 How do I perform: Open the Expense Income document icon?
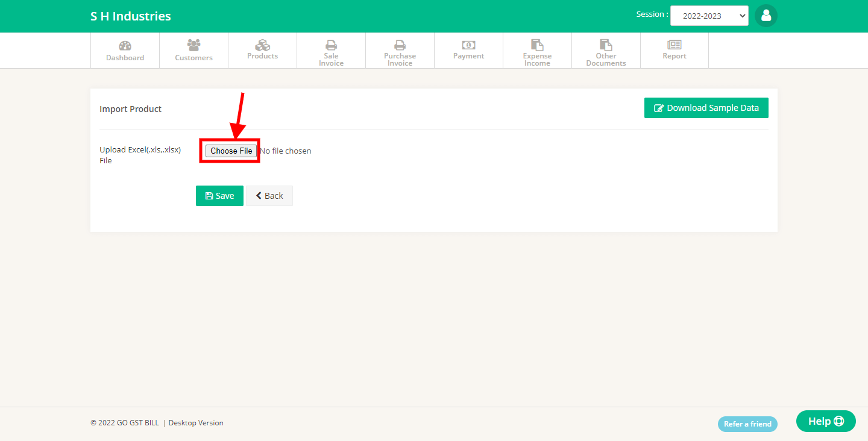537,45
